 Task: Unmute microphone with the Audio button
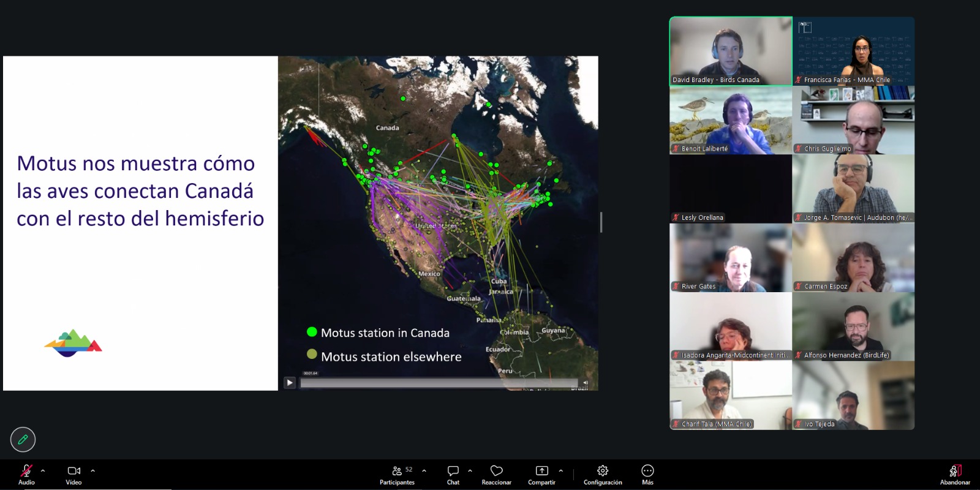pos(26,473)
